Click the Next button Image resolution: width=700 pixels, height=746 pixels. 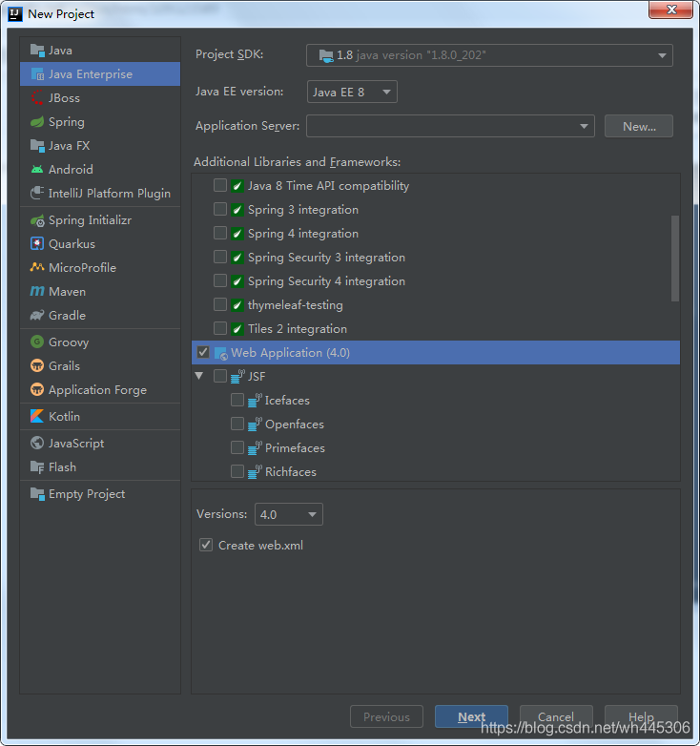(x=471, y=716)
